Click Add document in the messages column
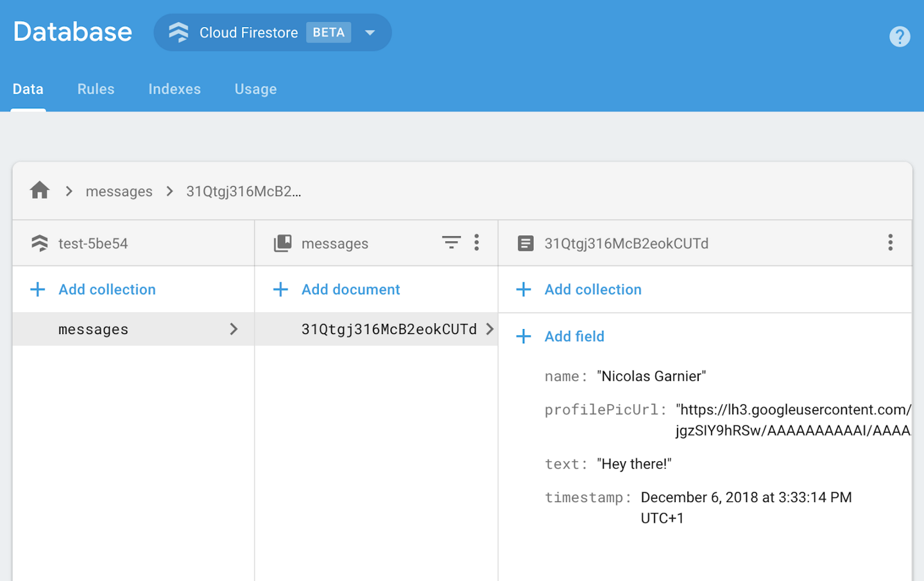924x581 pixels. pos(350,289)
